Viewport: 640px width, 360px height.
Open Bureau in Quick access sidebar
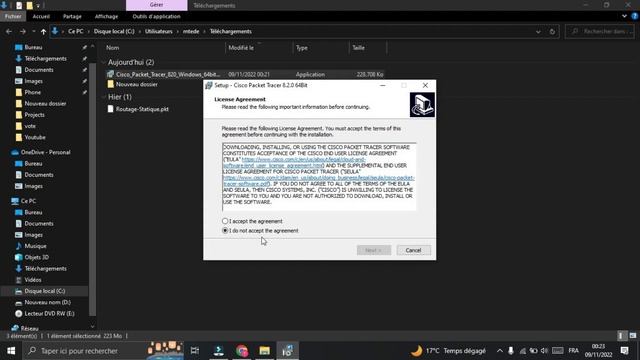(x=33, y=47)
